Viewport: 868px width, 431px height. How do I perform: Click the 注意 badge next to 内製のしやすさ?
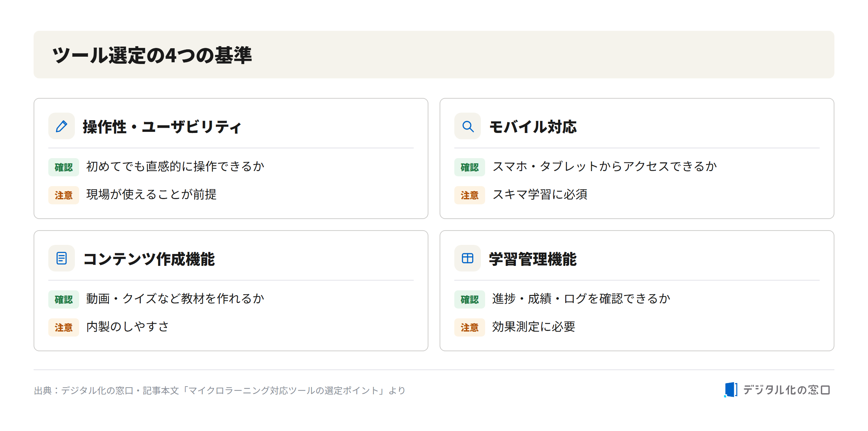[64, 327]
